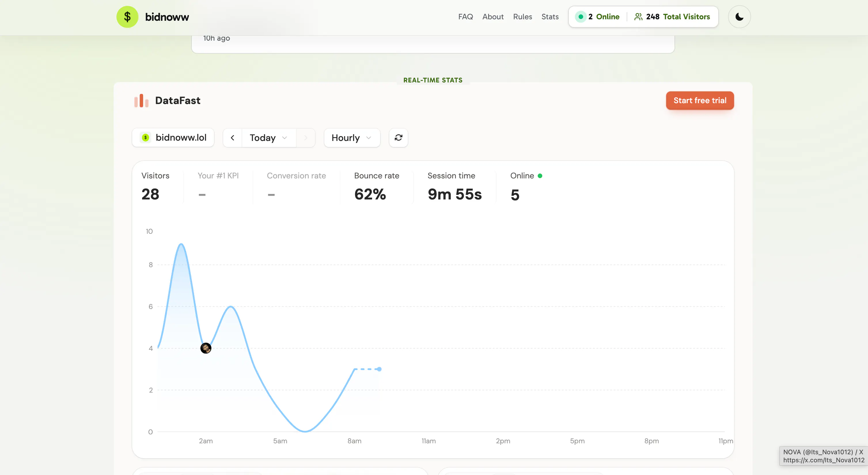Click the green online status dot

point(581,16)
